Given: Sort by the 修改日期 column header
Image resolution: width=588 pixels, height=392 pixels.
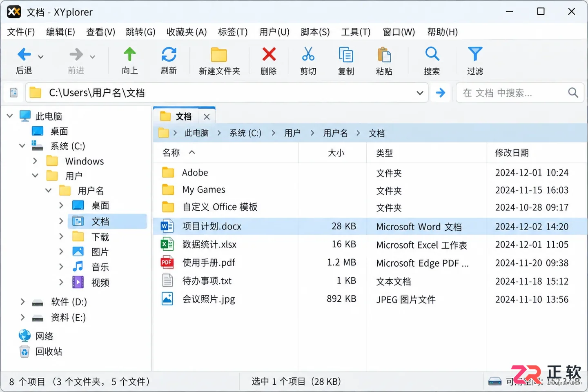Looking at the screenshot, I should tap(512, 153).
